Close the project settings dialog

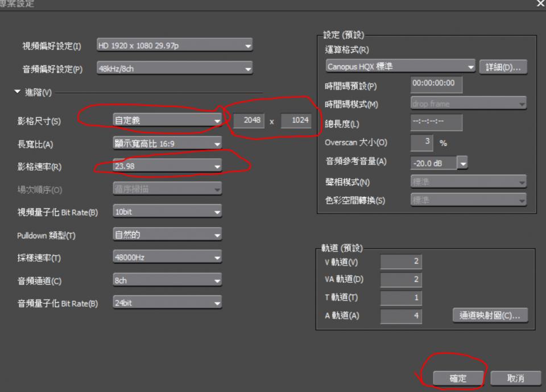[x=541, y=3]
